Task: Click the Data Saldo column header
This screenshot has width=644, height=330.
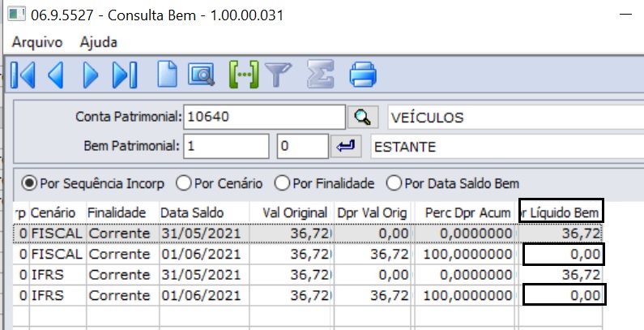Action: pos(204,213)
